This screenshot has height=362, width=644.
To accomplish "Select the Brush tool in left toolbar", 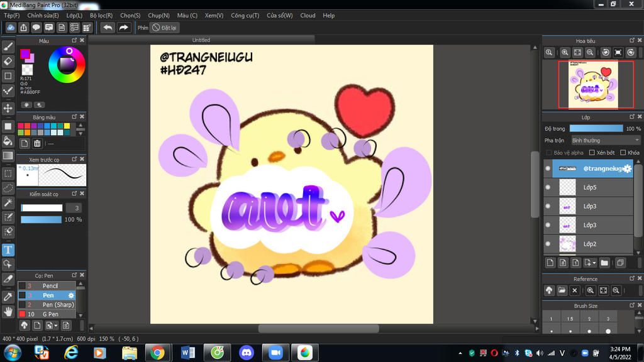I will pos(8,47).
